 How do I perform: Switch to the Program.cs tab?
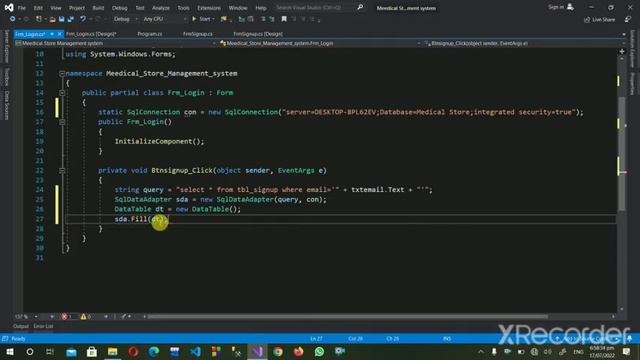point(150,34)
